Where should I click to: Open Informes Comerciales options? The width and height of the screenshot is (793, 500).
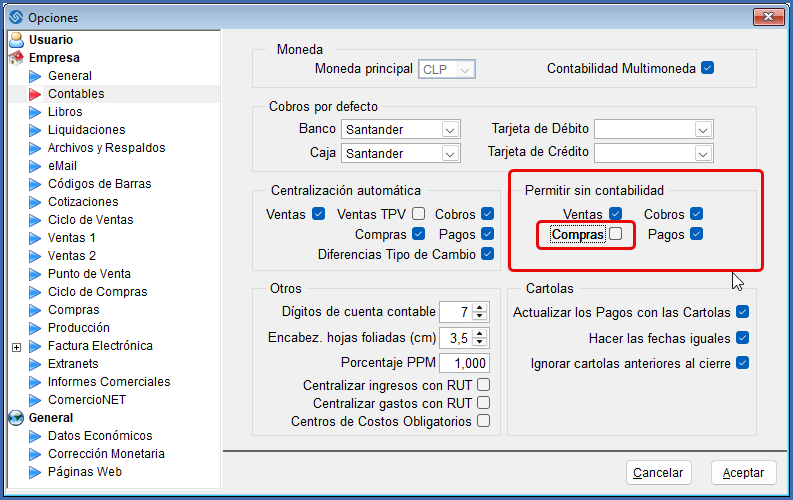tap(109, 382)
